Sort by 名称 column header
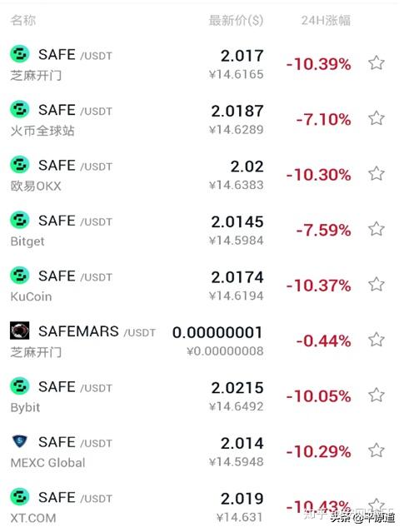This screenshot has width=404, height=532. click(22, 20)
